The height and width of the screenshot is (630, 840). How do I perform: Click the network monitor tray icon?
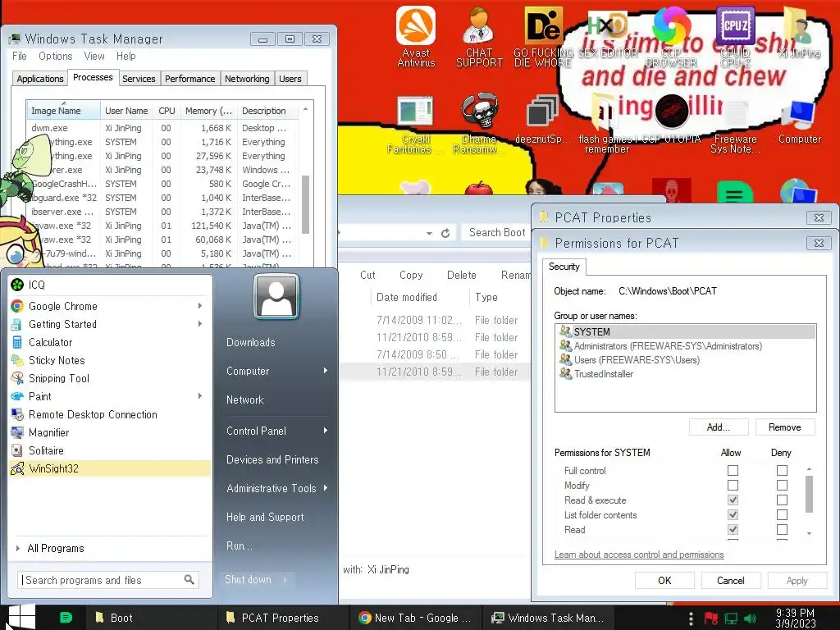(x=731, y=619)
